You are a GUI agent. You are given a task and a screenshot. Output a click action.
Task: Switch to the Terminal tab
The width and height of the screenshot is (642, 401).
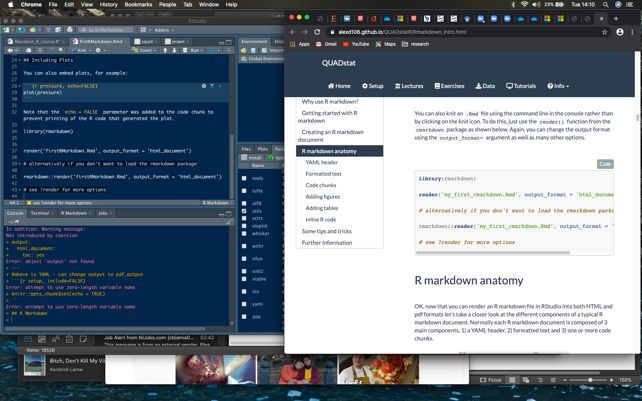41,213
